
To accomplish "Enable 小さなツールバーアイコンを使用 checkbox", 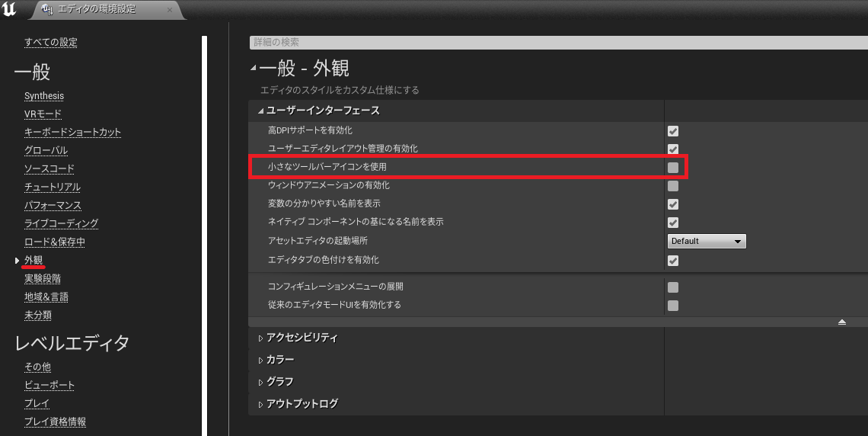I will coord(673,167).
